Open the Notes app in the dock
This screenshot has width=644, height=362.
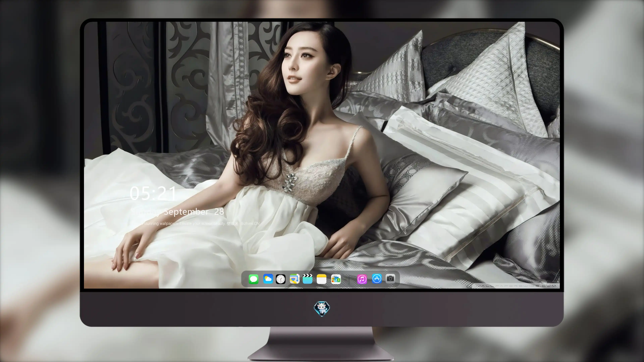(321, 279)
